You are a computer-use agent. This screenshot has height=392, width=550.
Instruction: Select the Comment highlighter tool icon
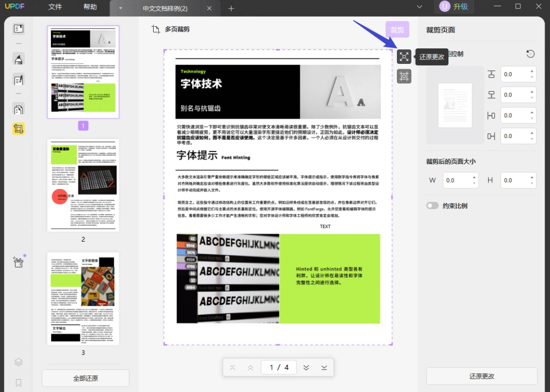coord(19,59)
